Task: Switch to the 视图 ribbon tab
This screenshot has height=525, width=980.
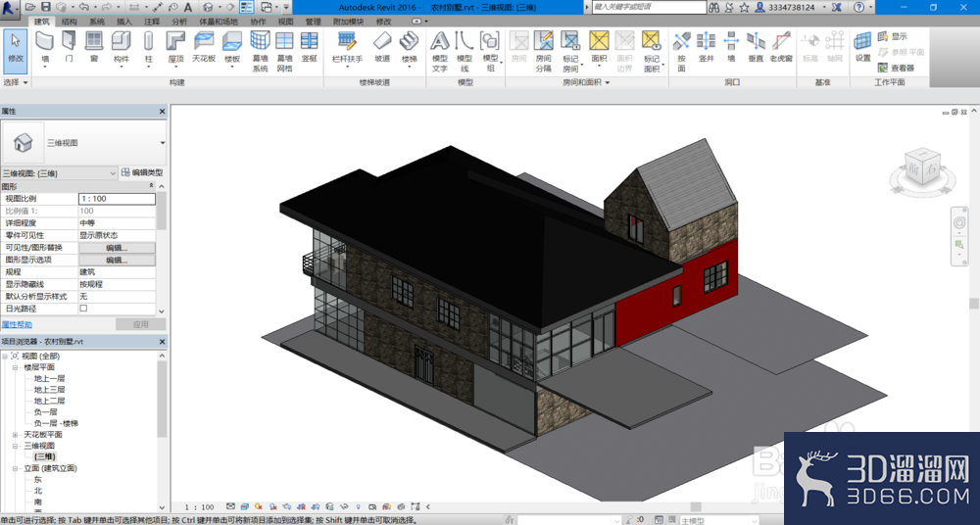Action: coord(285,22)
